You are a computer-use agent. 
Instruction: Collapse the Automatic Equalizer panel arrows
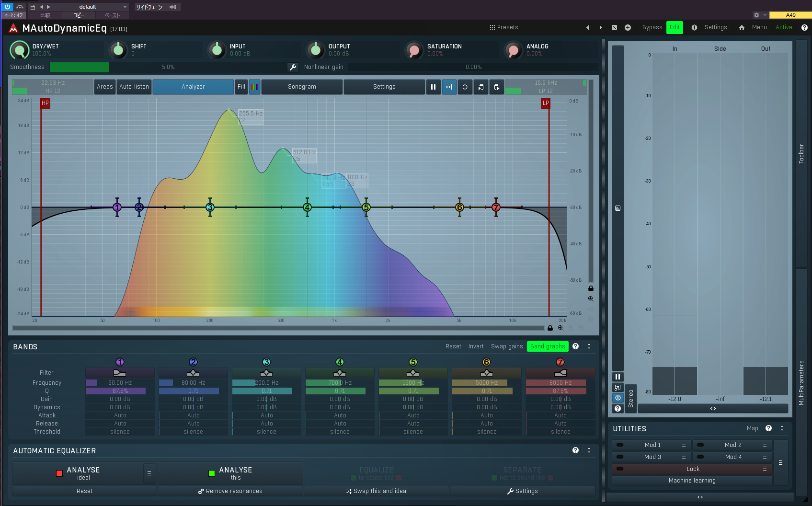tap(589, 450)
